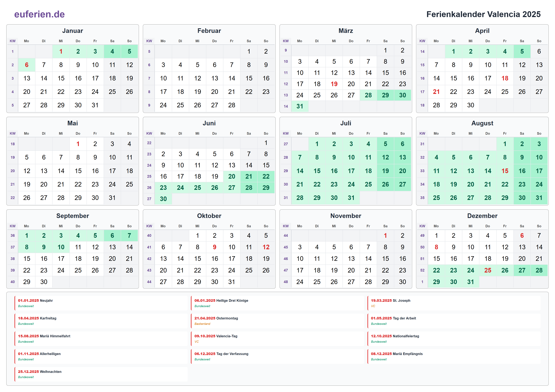The height and width of the screenshot is (392, 555).
Task: Click red 15 in August calendar
Action: (505, 171)
